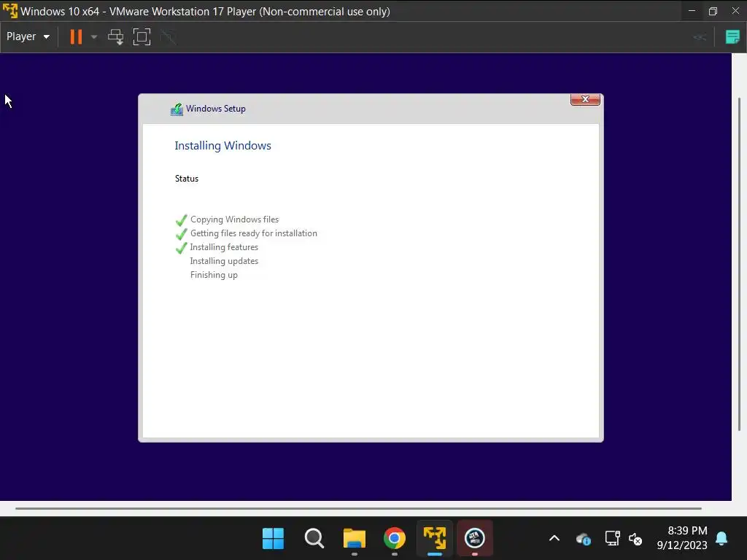This screenshot has height=560, width=747.
Task: Open the clock showing 8:39 PM
Action: point(682,537)
